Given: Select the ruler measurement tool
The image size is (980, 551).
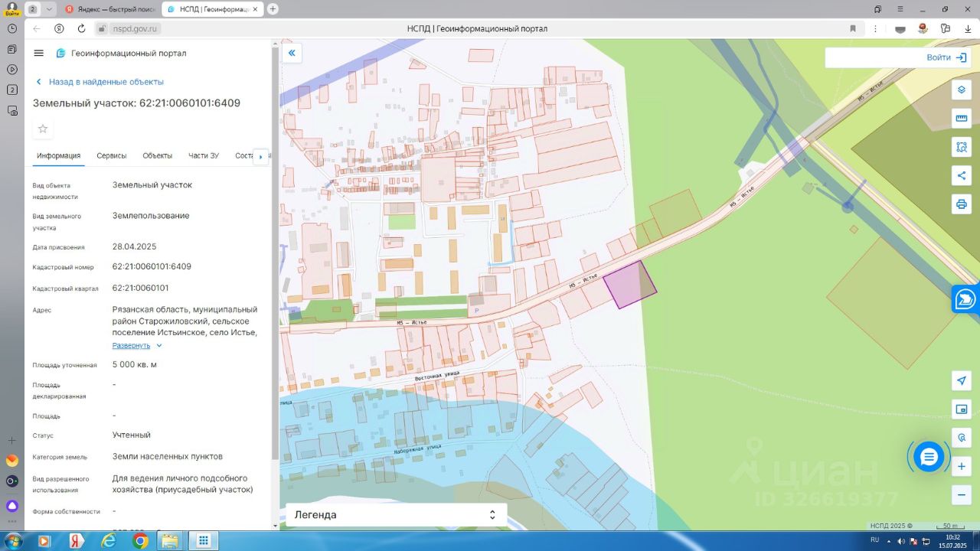Looking at the screenshot, I should [961, 119].
